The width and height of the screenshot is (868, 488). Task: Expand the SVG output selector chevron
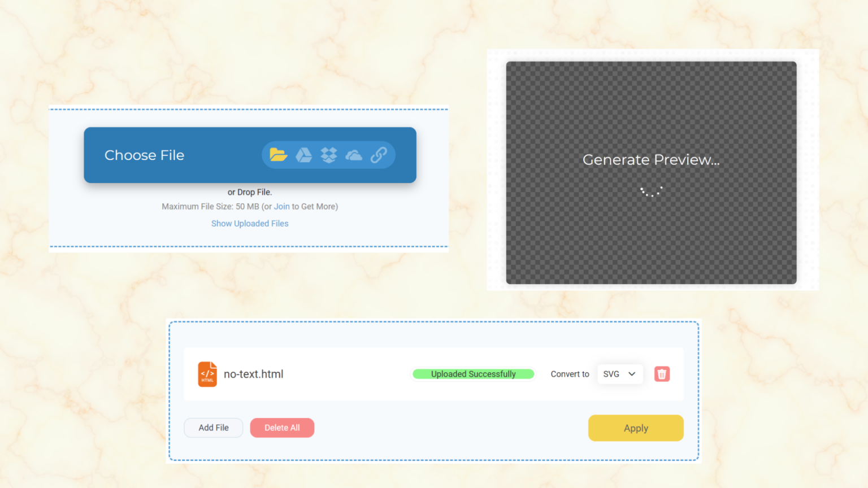(x=631, y=374)
